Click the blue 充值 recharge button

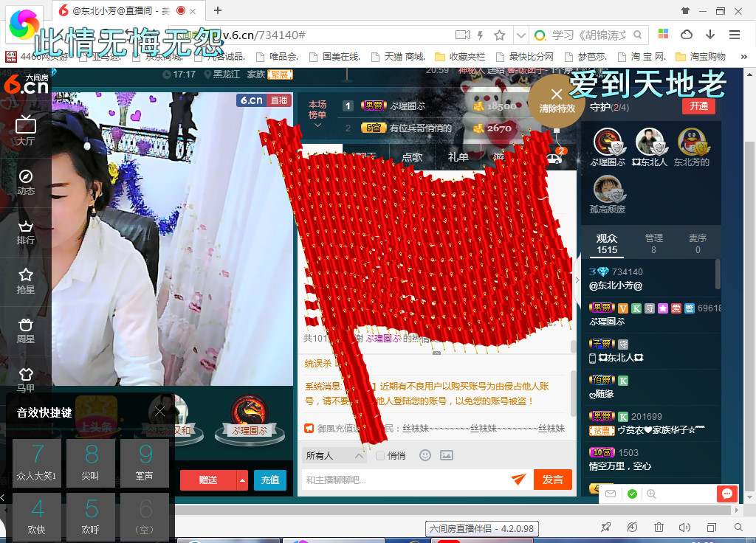(x=270, y=480)
